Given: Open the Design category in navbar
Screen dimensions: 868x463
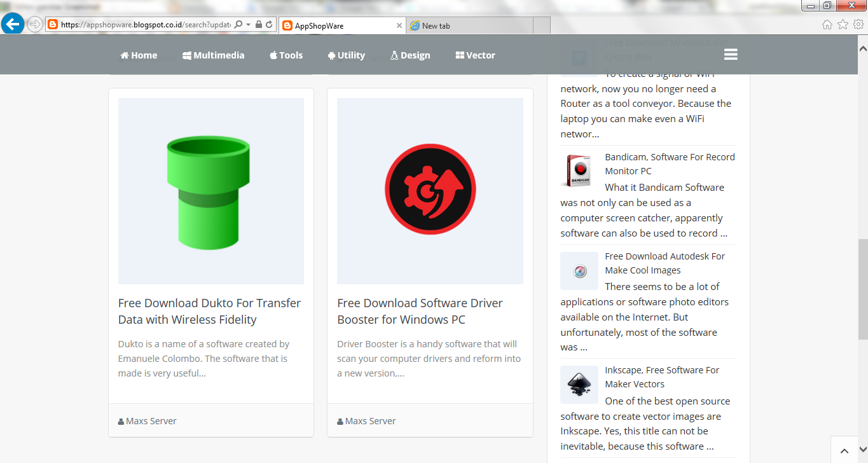Looking at the screenshot, I should [x=410, y=55].
